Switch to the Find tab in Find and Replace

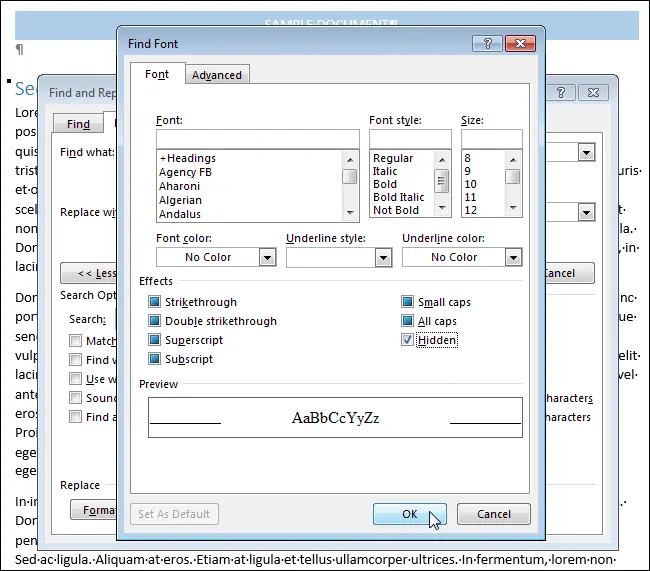(78, 124)
